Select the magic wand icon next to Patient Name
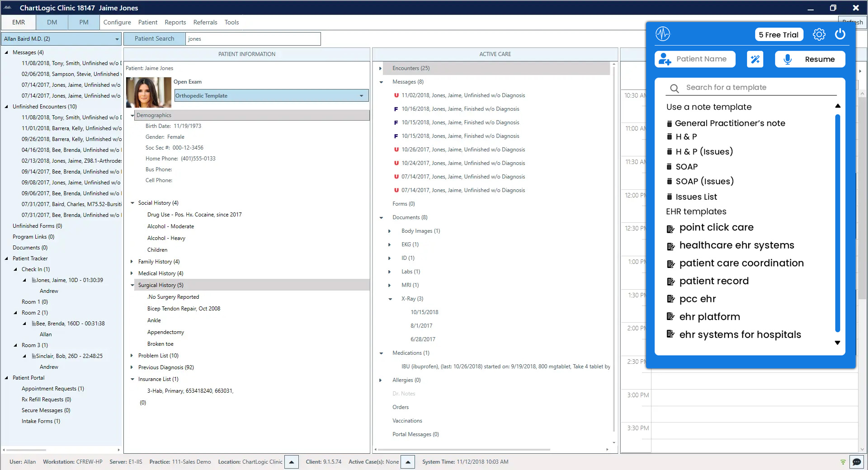 [x=755, y=59]
